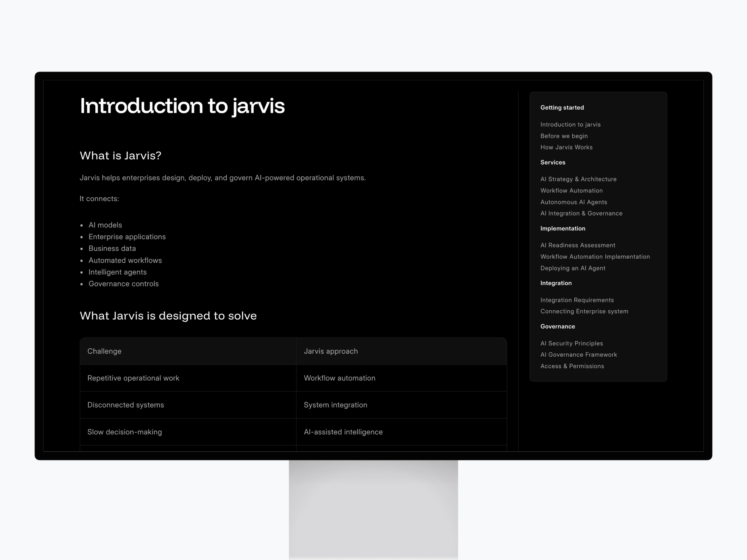Click the Jarvis helps enterprises paragraph

pyautogui.click(x=223, y=178)
